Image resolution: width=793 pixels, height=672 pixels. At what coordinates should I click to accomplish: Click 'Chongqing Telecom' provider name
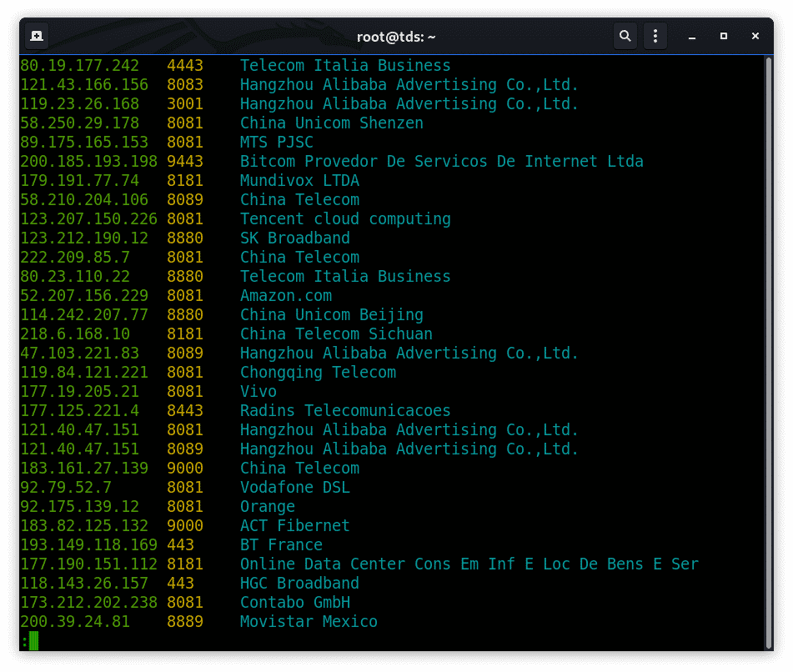[318, 373]
